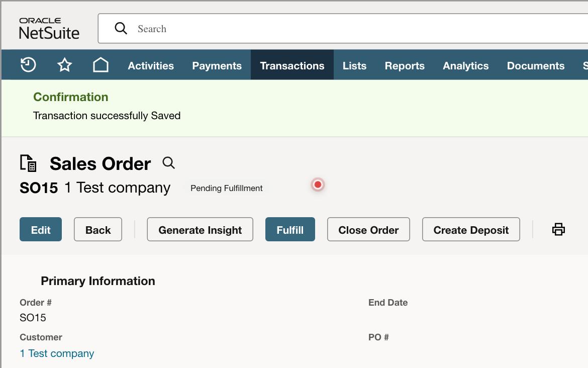The image size is (588, 368).
Task: Open the Documents menu
Action: point(536,66)
